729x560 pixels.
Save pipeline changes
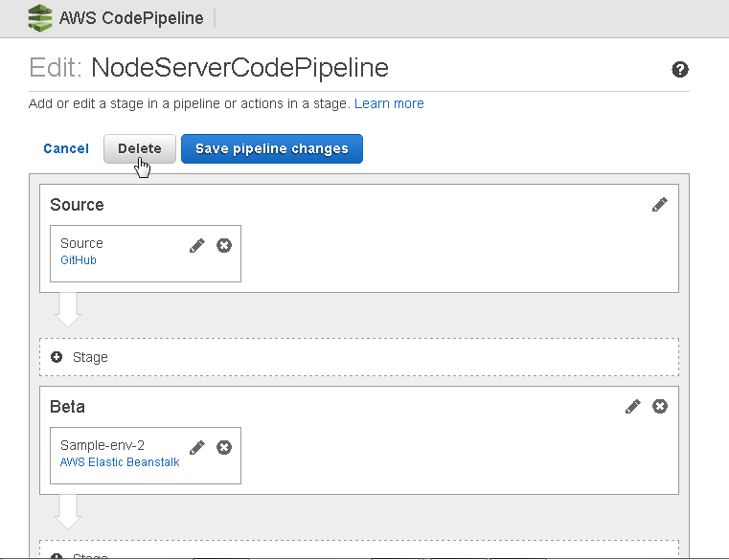pos(272,148)
